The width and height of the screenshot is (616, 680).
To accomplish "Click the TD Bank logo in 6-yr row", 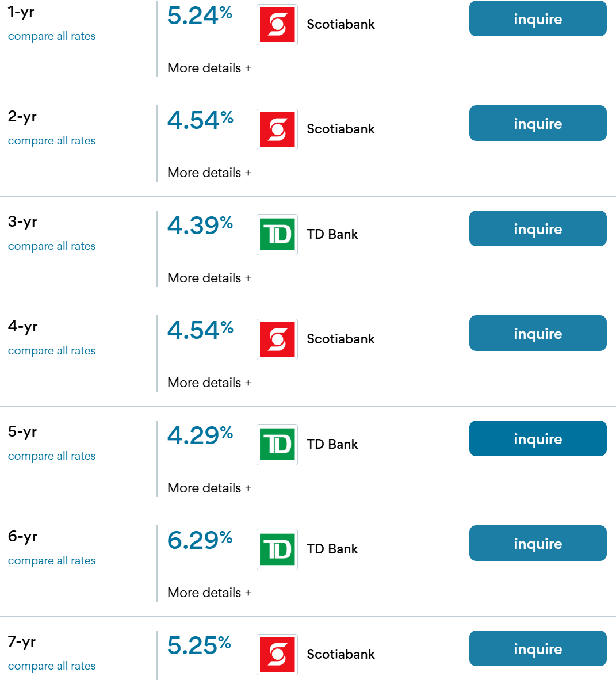I will [x=277, y=549].
